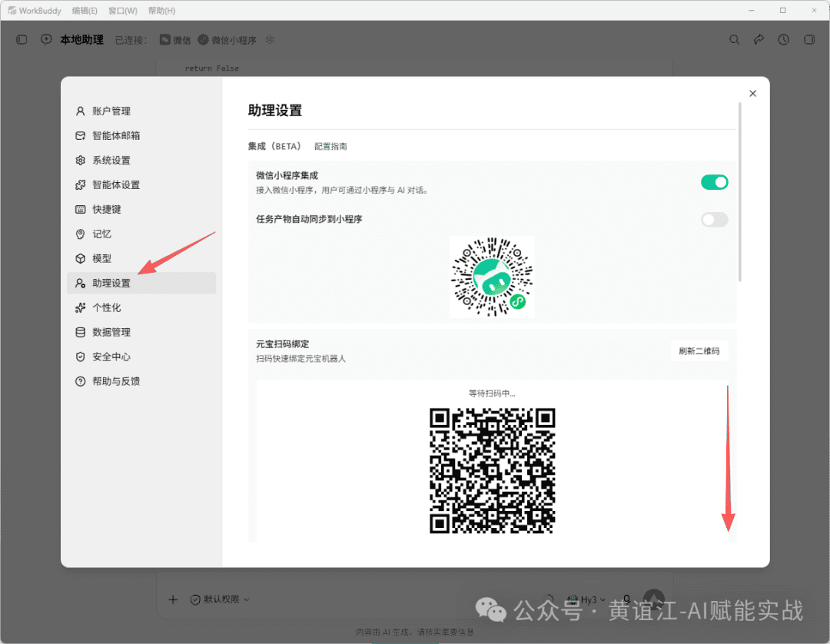The image size is (830, 644).
Task: Click the share arrow icon
Action: point(759,40)
